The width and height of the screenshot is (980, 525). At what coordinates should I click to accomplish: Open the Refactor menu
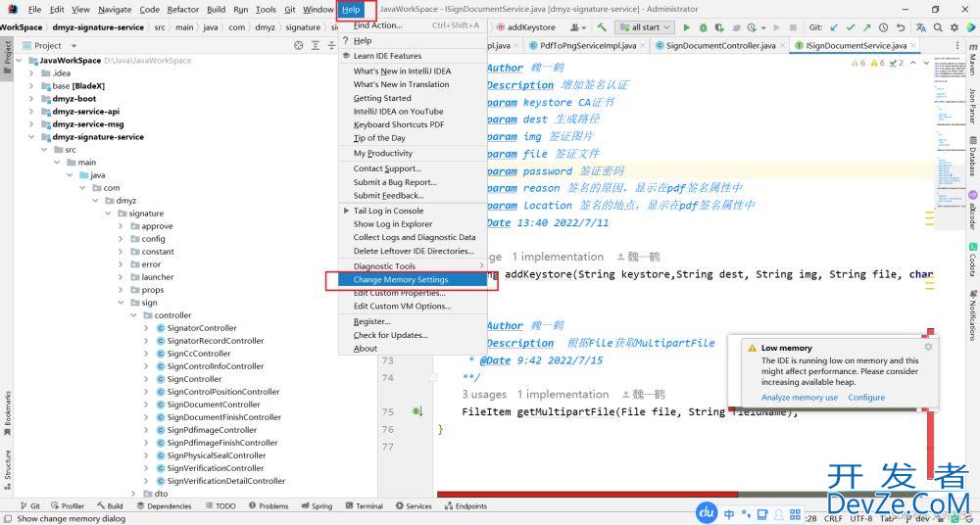pyautogui.click(x=183, y=10)
